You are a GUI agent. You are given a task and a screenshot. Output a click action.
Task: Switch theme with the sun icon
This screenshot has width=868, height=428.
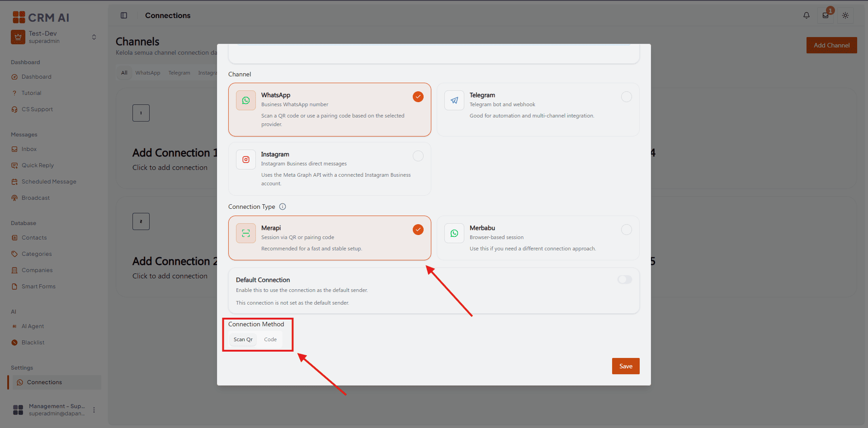point(845,15)
